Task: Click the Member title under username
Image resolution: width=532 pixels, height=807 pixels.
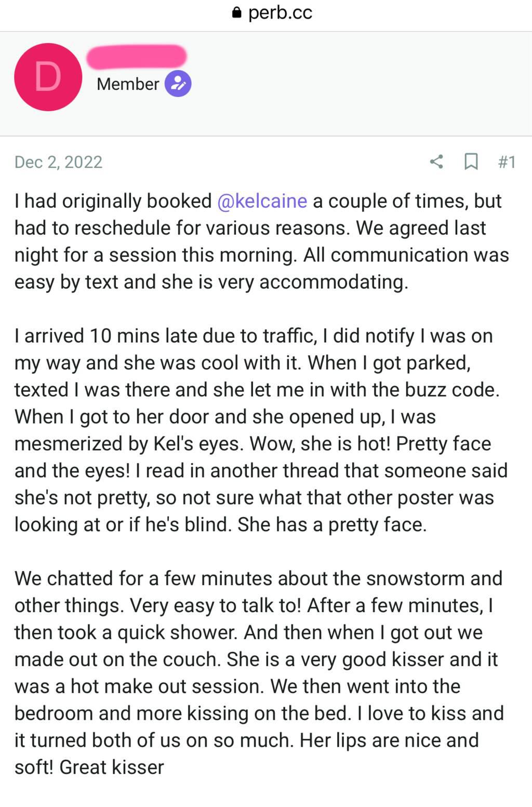Action: pyautogui.click(x=128, y=84)
